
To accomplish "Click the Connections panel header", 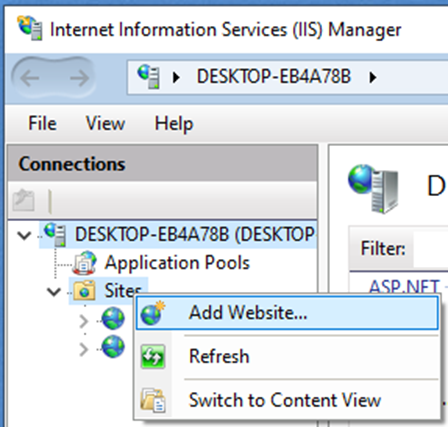I will point(162,164).
